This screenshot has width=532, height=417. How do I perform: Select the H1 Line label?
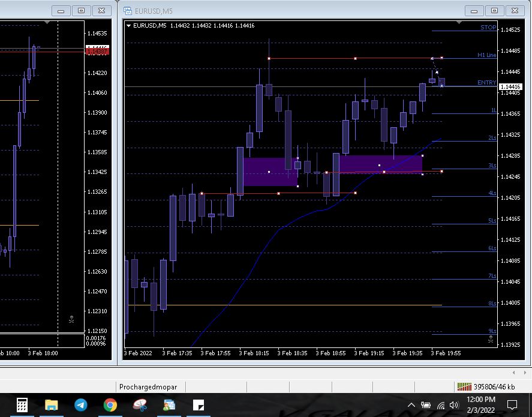(x=486, y=55)
